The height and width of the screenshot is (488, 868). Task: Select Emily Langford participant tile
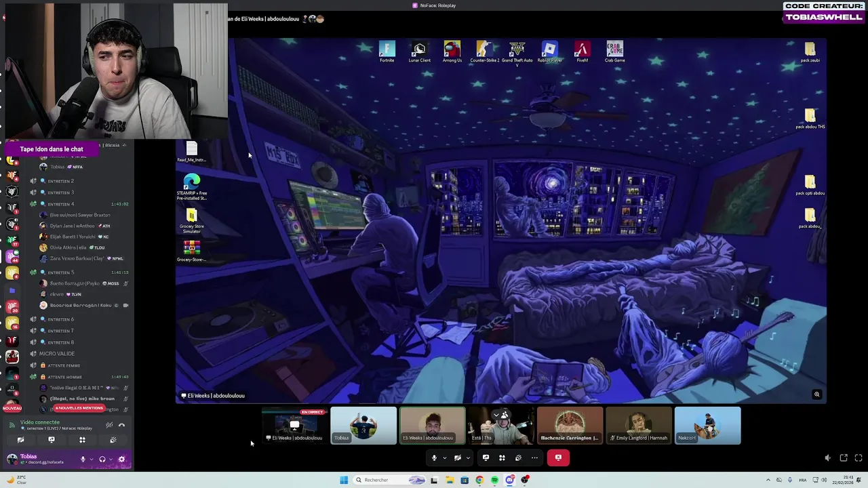(639, 426)
